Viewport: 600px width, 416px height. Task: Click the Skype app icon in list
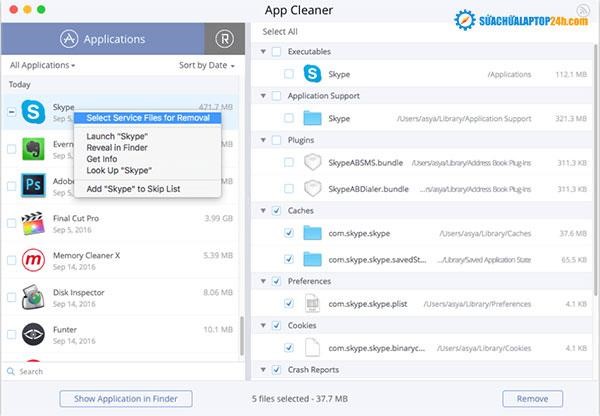(x=35, y=111)
